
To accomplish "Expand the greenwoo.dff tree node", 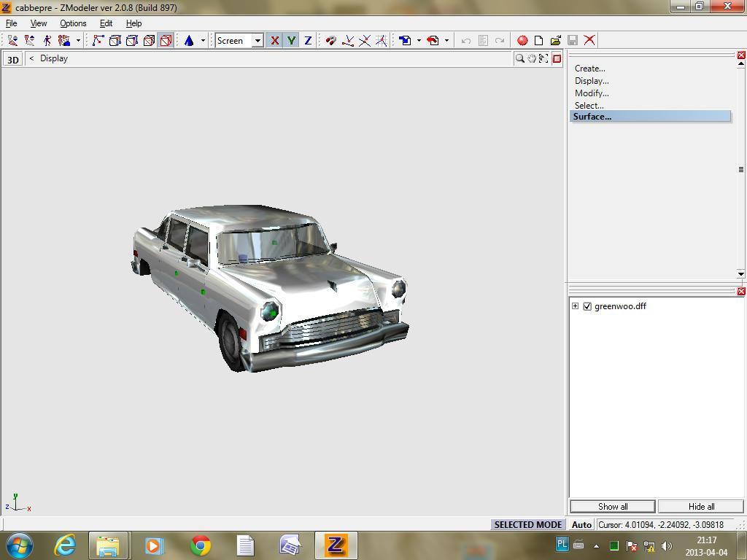I will point(576,306).
